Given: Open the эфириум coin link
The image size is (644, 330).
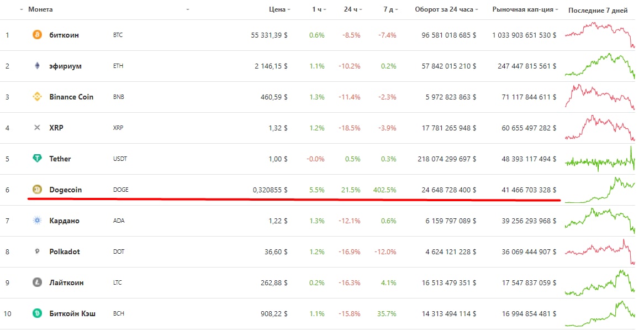Looking at the screenshot, I should tap(65, 66).
